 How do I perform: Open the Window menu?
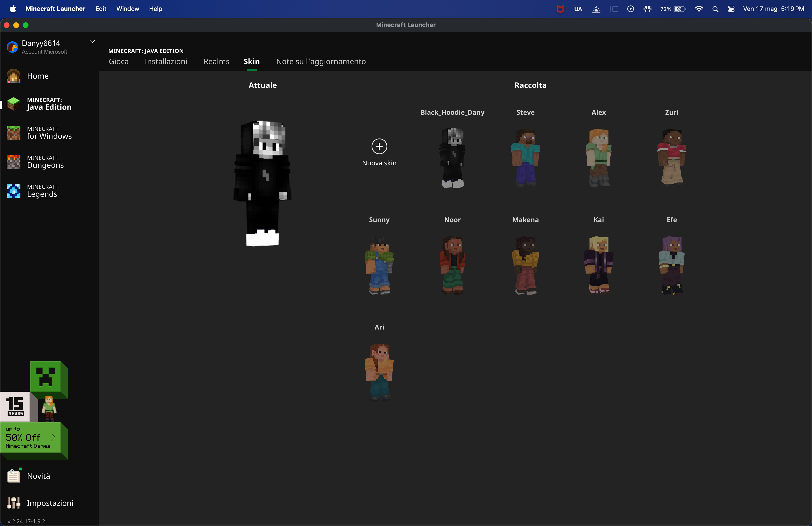127,9
